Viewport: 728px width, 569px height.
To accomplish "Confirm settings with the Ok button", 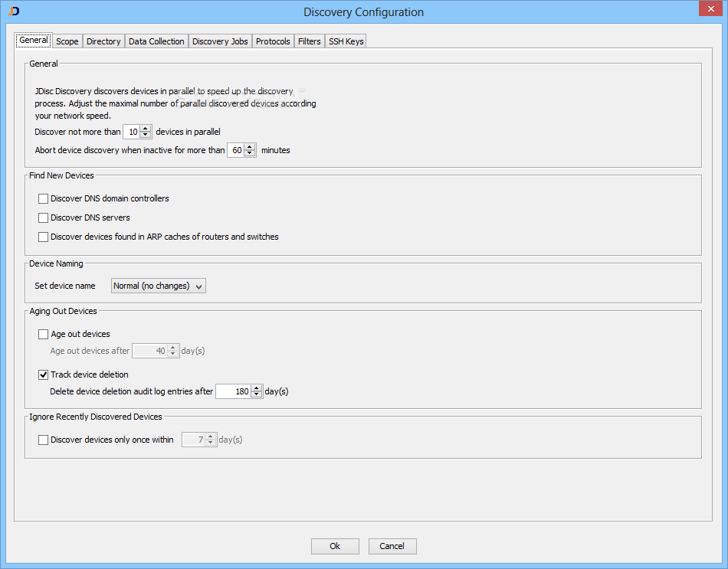I will [335, 546].
